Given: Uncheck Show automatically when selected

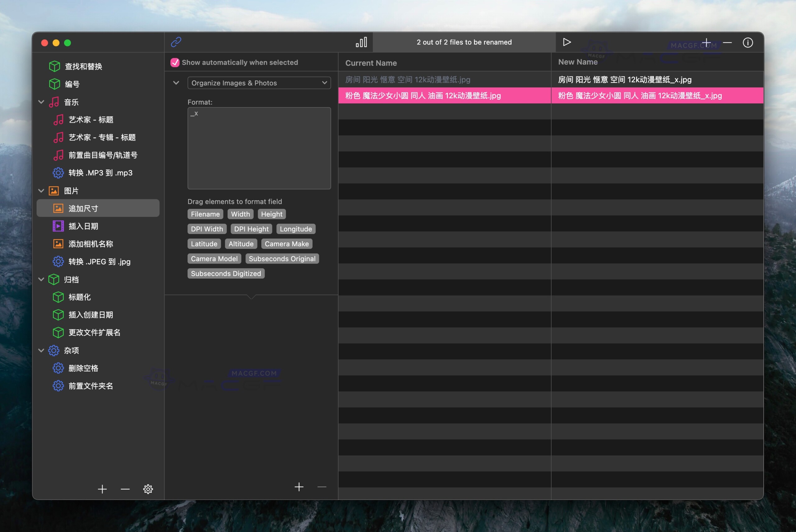Looking at the screenshot, I should [175, 62].
